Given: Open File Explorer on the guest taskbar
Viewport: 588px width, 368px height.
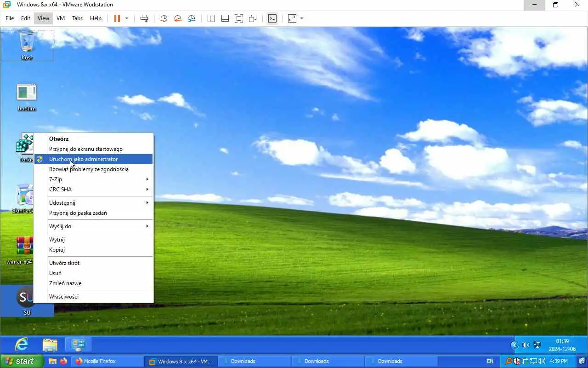Looking at the screenshot, I should click(50, 345).
